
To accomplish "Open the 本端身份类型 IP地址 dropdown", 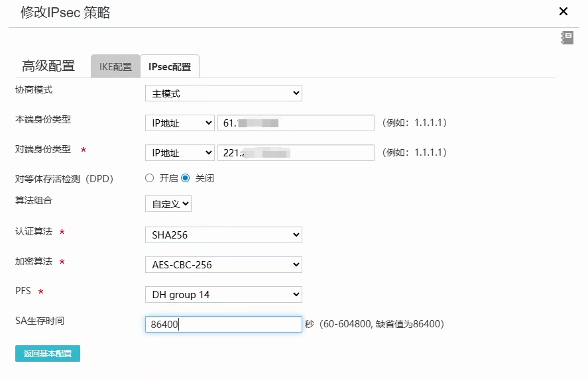I will (x=180, y=123).
